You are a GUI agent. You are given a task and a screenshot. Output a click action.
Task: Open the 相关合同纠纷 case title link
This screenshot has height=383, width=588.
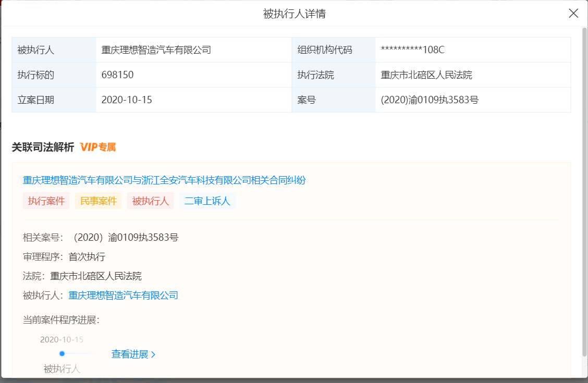[164, 180]
